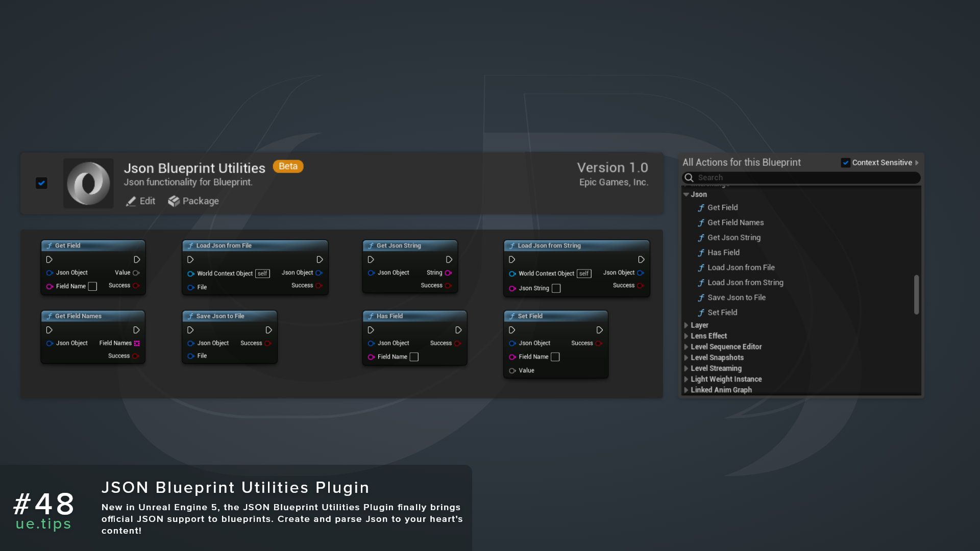980x551 pixels.
Task: Click the f icon beside Load Json from String action
Action: pos(701,282)
